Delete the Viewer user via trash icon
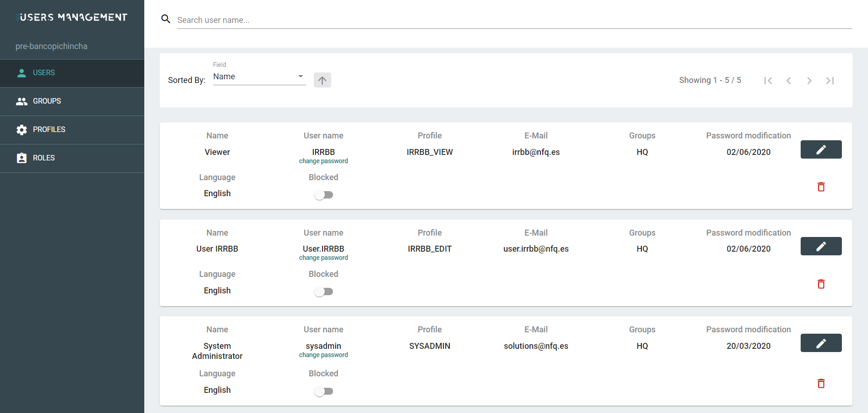 coord(821,187)
